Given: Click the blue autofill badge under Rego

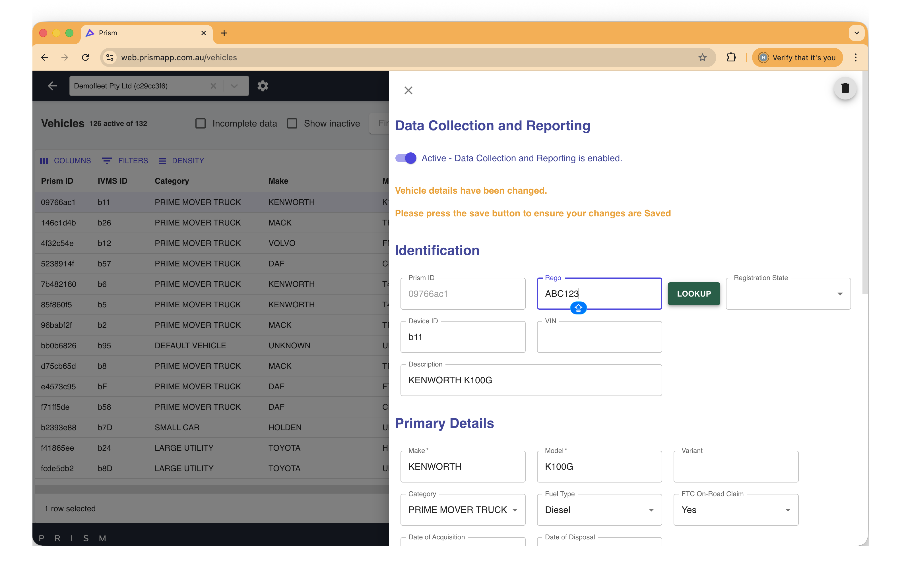Looking at the screenshot, I should click(578, 308).
